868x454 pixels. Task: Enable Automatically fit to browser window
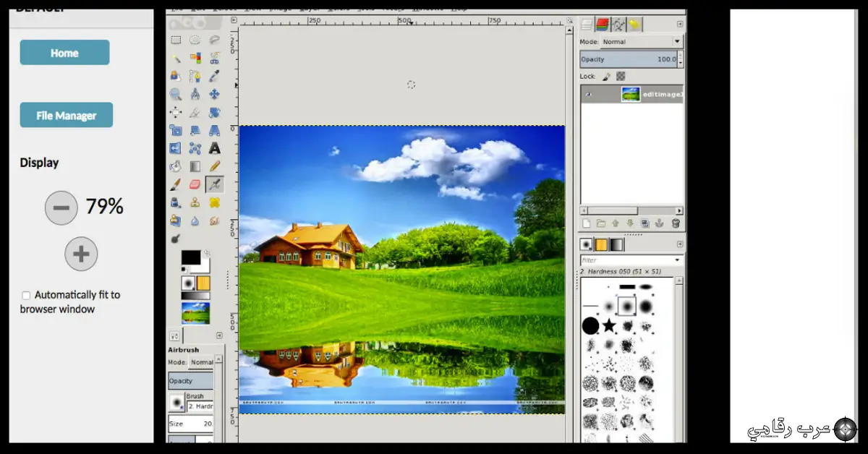(26, 295)
